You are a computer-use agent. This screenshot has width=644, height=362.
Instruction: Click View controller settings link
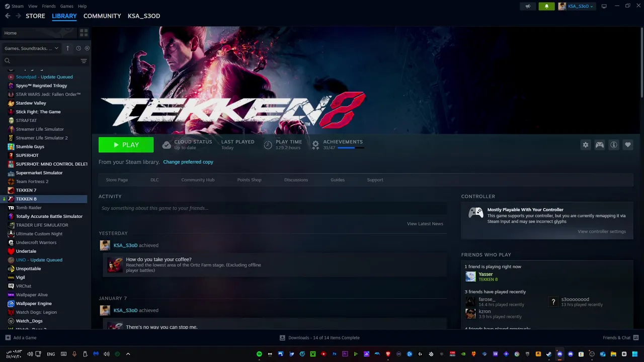pyautogui.click(x=602, y=232)
